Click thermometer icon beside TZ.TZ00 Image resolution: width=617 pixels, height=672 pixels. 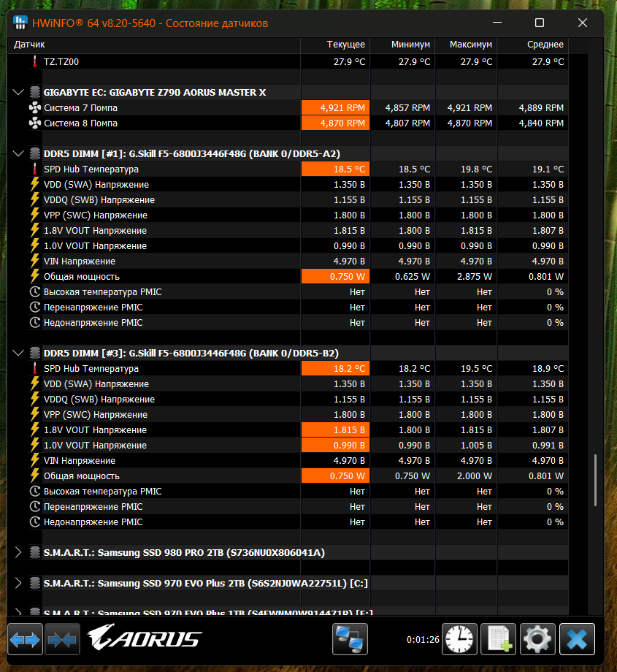(x=35, y=61)
